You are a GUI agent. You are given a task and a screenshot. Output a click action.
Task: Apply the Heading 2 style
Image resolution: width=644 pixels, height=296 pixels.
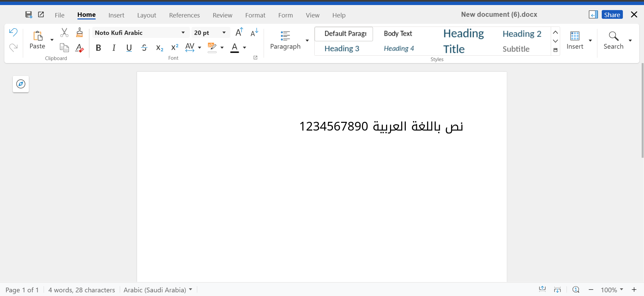click(522, 34)
